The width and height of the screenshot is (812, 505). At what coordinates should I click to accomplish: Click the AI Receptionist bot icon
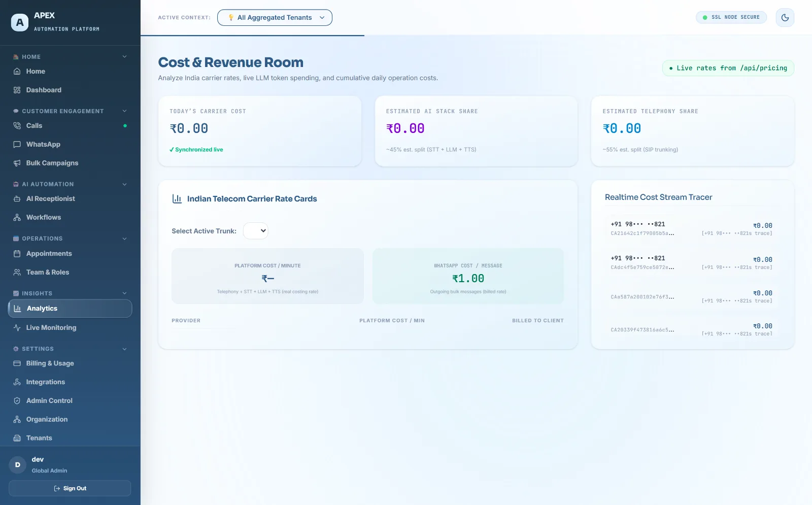pos(17,199)
